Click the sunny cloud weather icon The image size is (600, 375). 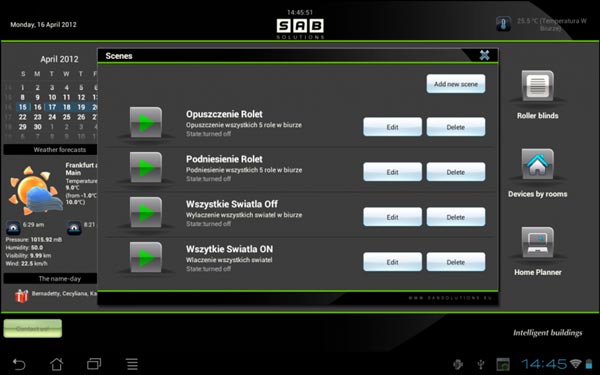(35, 190)
